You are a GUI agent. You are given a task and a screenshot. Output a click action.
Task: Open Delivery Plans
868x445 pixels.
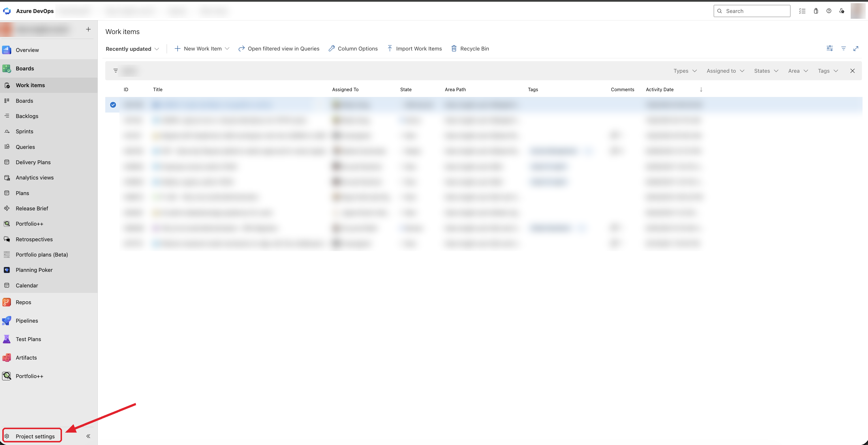[x=48, y=162]
